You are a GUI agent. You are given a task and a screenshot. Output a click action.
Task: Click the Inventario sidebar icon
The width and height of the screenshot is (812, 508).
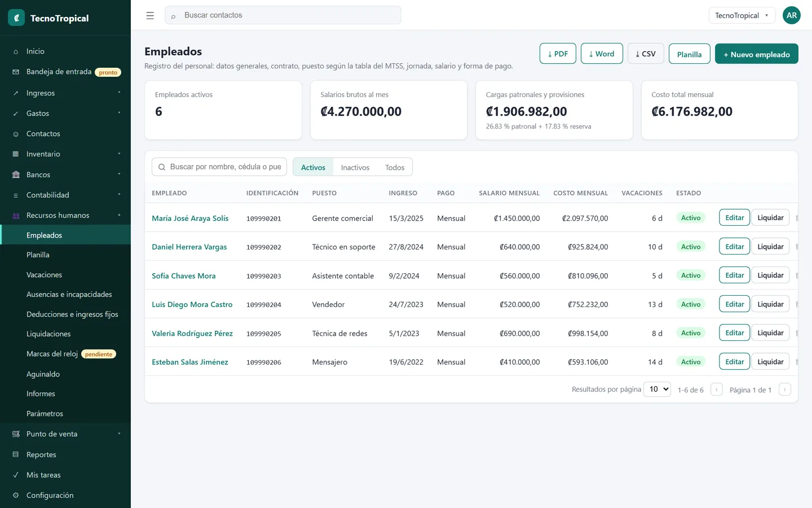click(16, 154)
